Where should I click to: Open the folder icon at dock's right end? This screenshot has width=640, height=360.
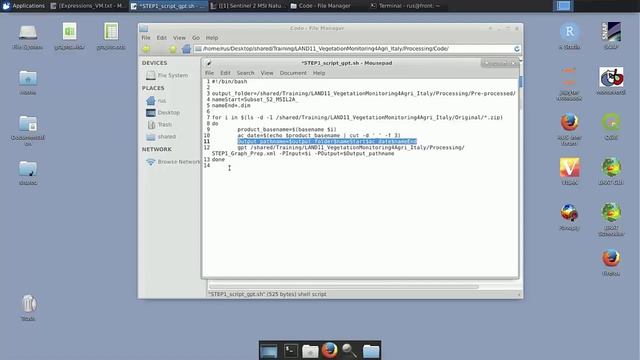(371, 351)
